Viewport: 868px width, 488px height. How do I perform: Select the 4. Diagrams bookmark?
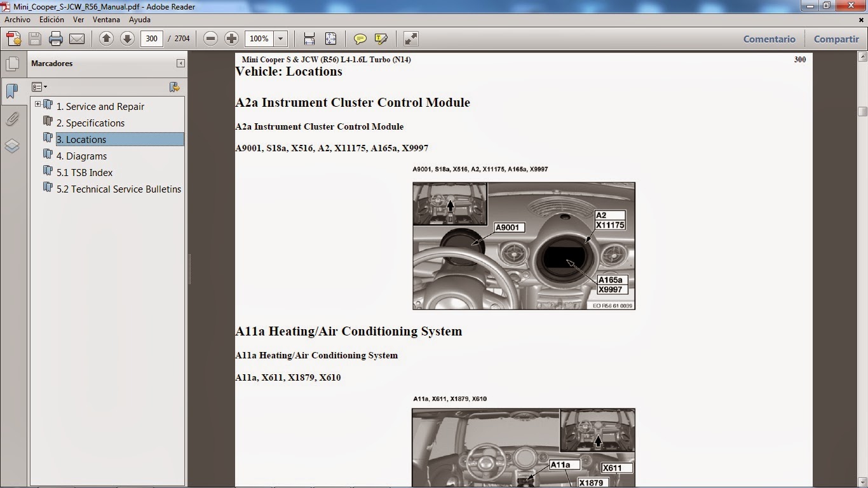click(x=81, y=156)
